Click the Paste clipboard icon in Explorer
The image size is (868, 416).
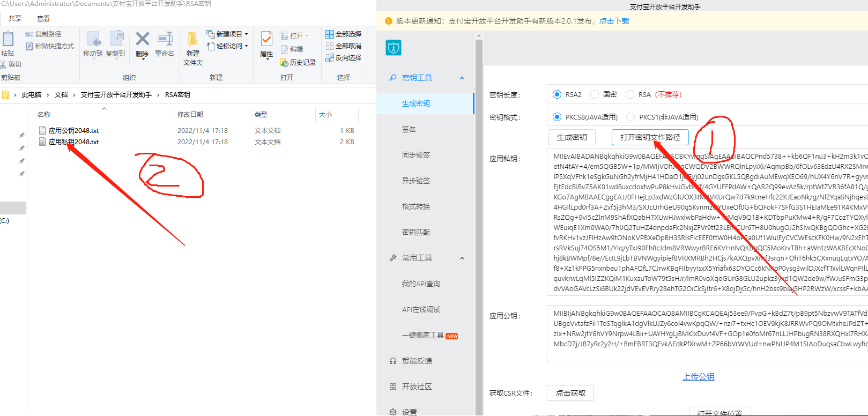coord(8,39)
